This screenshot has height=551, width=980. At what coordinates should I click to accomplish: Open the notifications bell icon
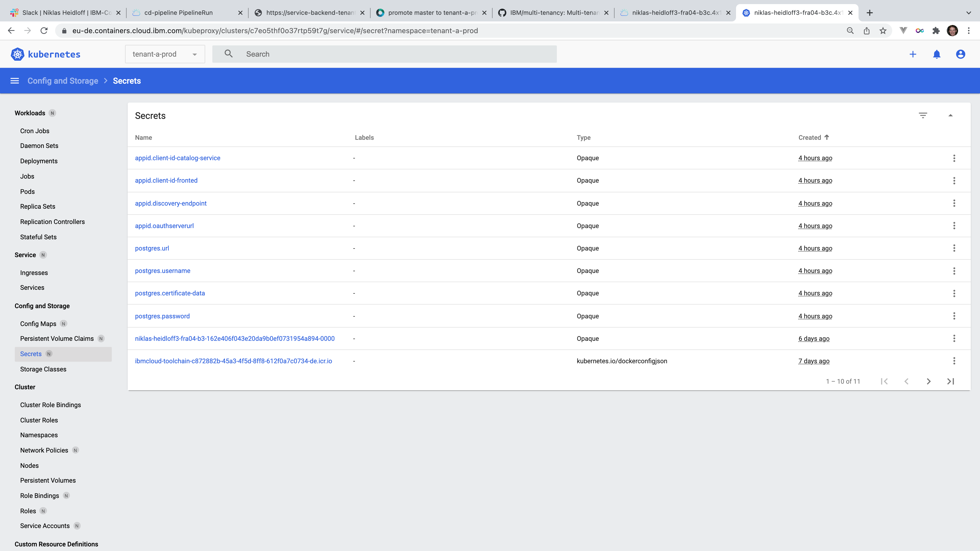937,54
